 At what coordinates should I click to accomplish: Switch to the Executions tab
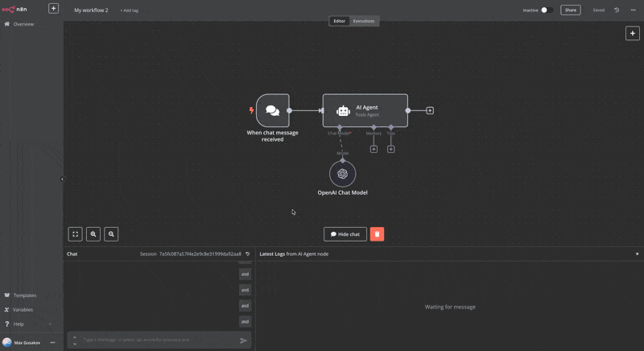[x=364, y=21]
